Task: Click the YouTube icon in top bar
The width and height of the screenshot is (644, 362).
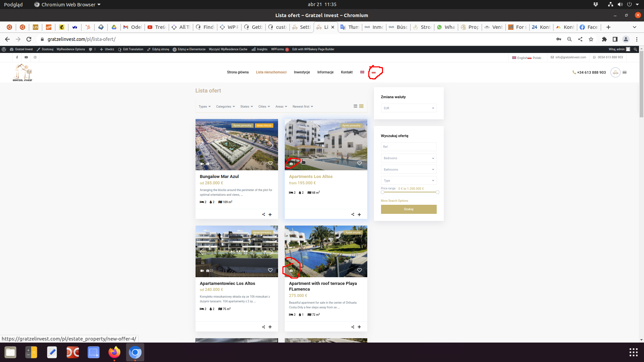Action: point(26,57)
